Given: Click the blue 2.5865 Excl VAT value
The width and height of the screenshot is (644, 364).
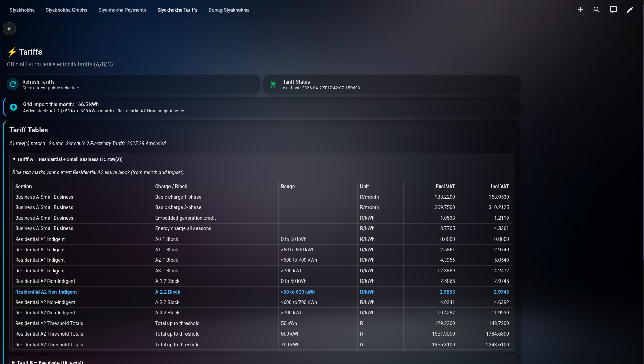Looking at the screenshot, I should point(447,292).
